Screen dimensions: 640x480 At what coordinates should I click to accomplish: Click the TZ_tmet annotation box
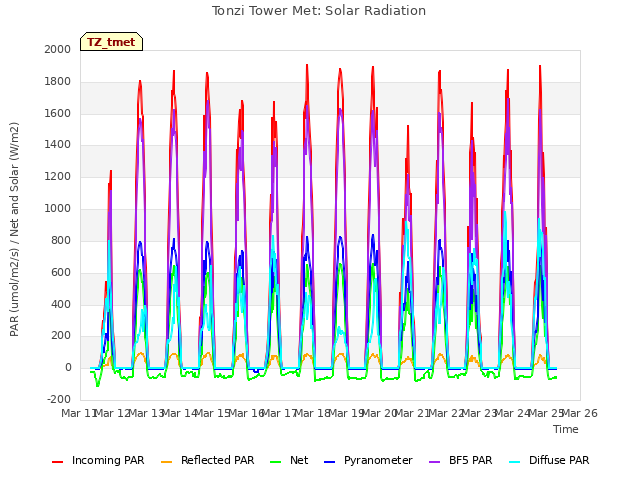[x=111, y=42]
